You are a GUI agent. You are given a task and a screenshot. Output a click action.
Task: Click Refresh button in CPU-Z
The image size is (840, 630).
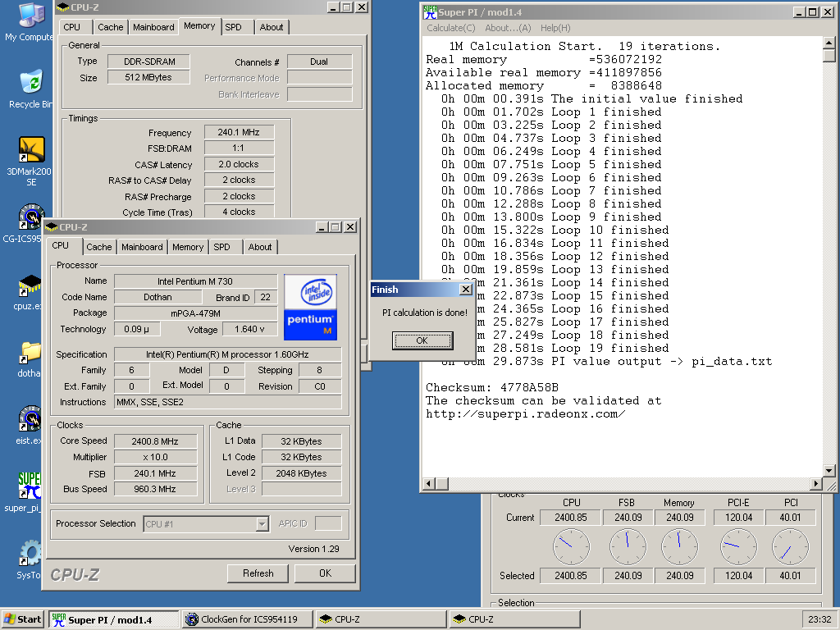(258, 573)
